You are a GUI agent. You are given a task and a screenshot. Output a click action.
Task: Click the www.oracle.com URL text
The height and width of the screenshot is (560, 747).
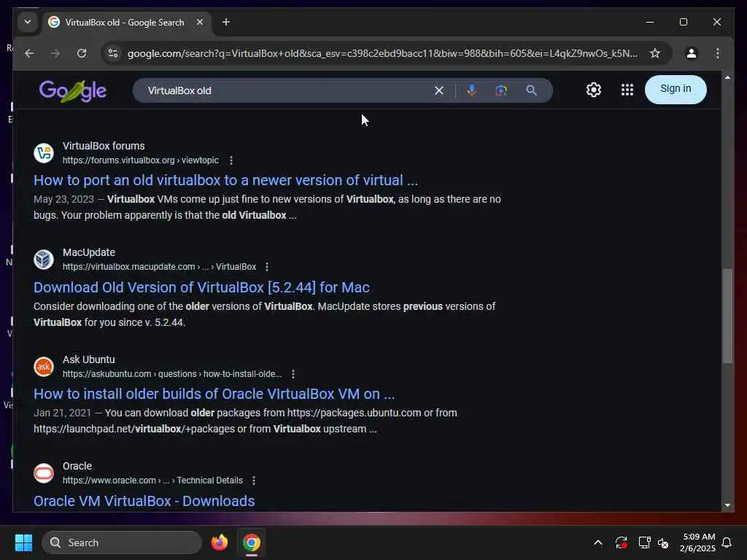(x=152, y=481)
